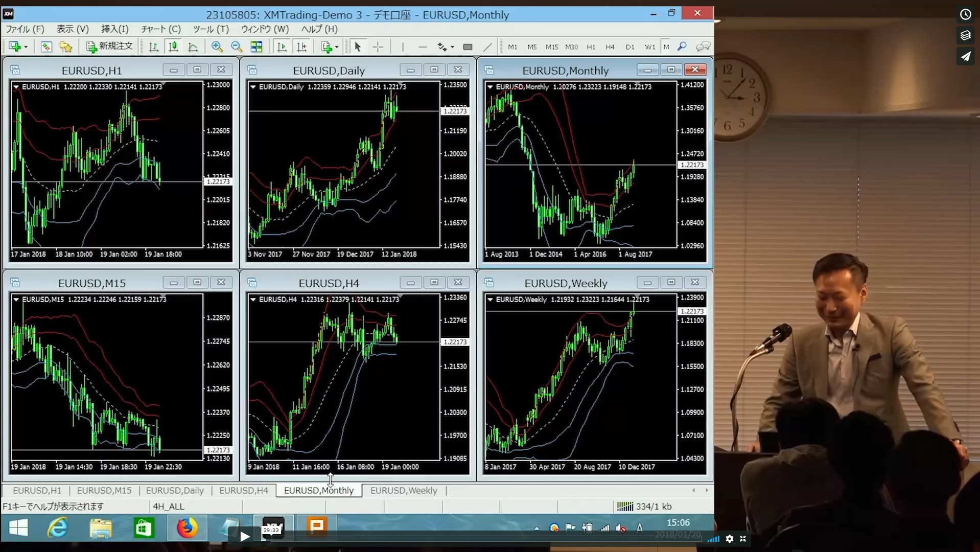Click the 新規注文 new order button
This screenshot has height=552, width=980.
point(109,47)
